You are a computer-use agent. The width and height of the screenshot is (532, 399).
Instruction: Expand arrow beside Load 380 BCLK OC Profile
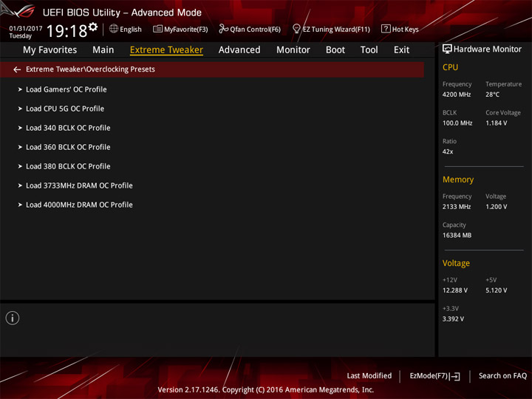pos(20,166)
